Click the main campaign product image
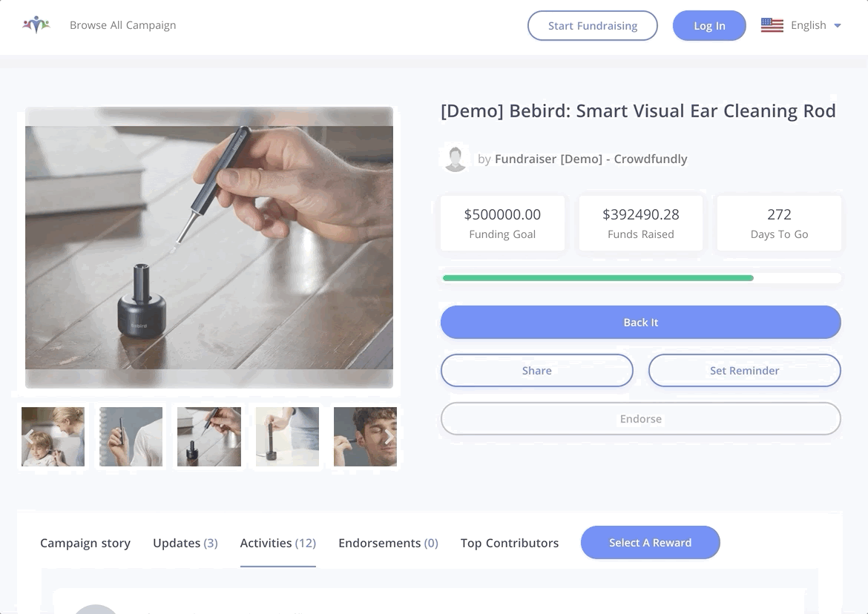The height and width of the screenshot is (614, 868). pos(209,247)
